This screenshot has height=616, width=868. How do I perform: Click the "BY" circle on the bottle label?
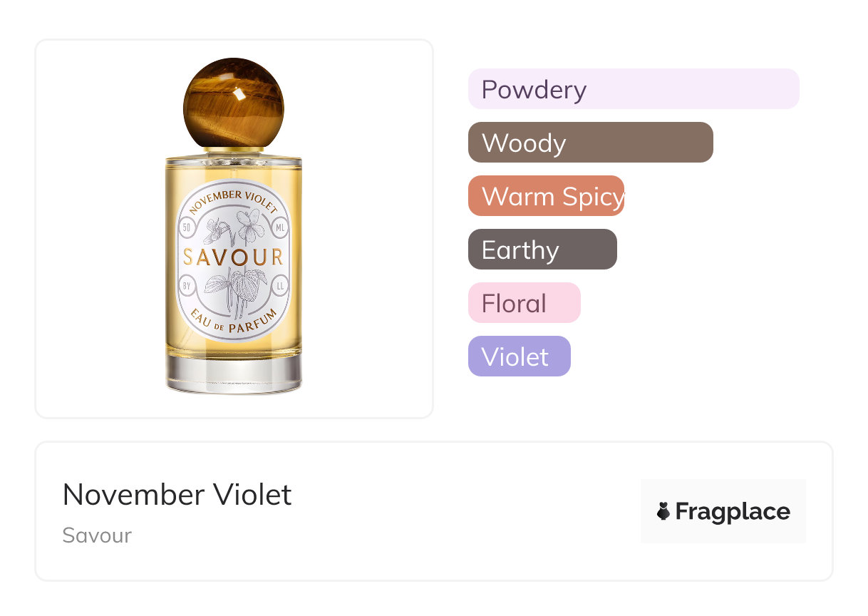187,286
